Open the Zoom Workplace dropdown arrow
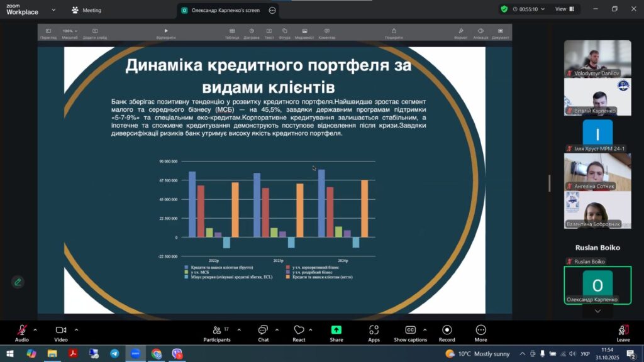644x362 pixels. coord(53,10)
